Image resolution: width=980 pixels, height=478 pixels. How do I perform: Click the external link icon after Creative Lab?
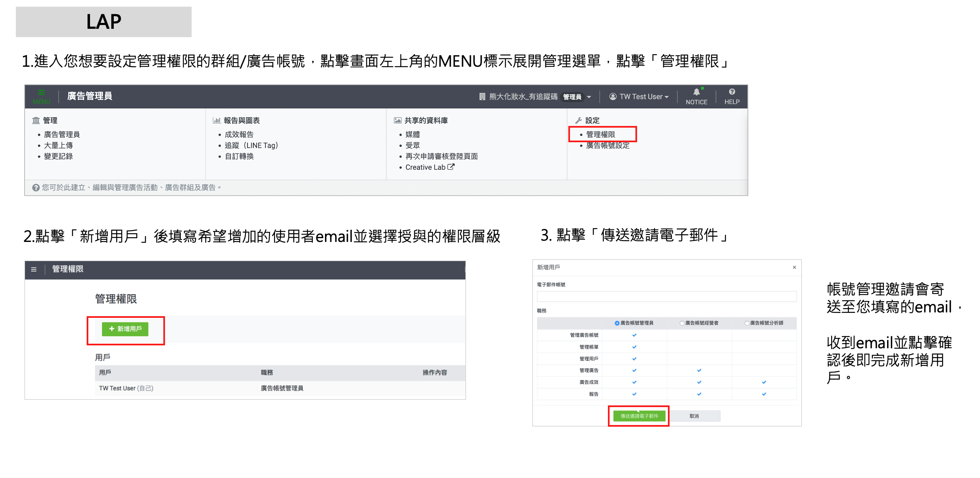pyautogui.click(x=451, y=167)
